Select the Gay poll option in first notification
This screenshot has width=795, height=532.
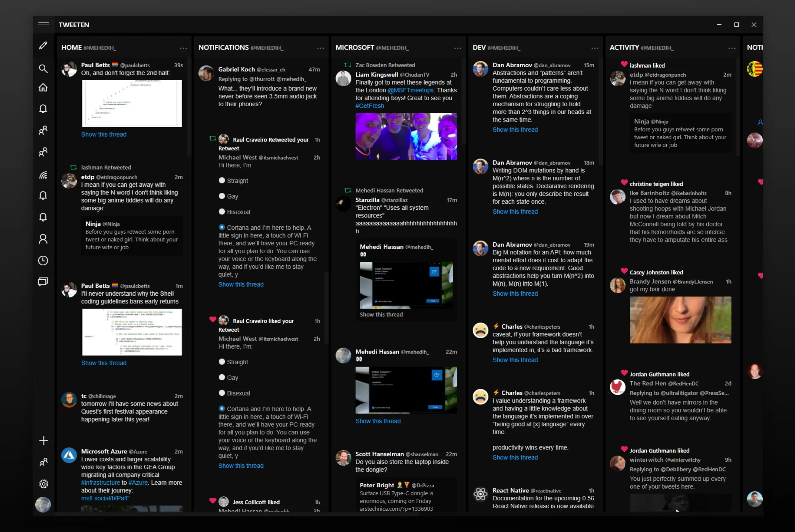(222, 196)
